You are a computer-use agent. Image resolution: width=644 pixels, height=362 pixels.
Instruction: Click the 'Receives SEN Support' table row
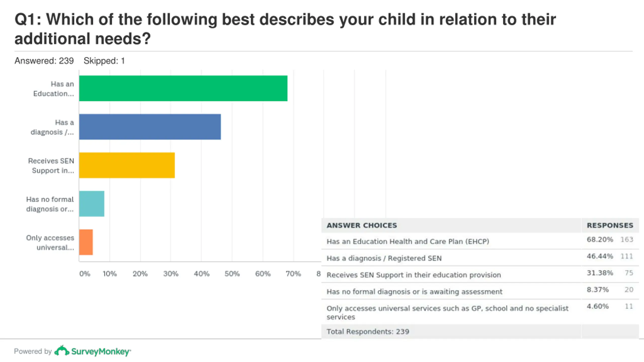coord(480,275)
